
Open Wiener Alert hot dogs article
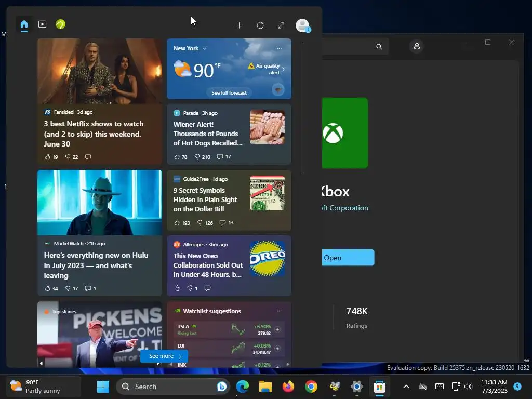pos(208,134)
